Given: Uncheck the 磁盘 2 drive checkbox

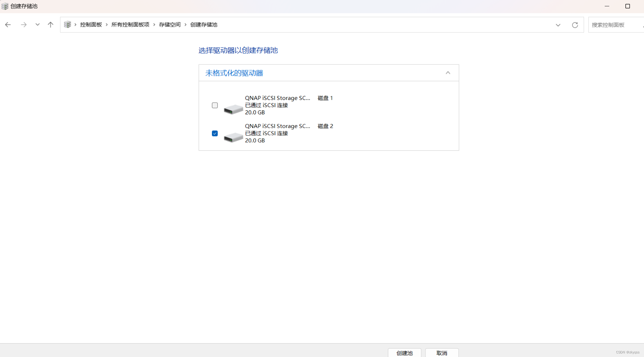Looking at the screenshot, I should (215, 133).
